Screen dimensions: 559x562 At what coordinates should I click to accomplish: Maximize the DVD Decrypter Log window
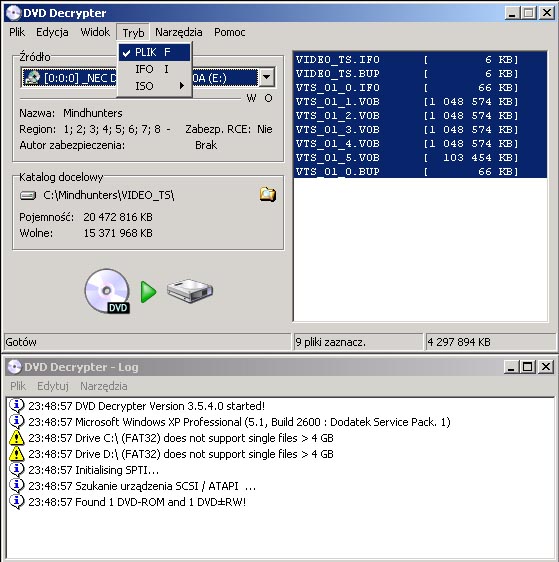tap(528, 367)
